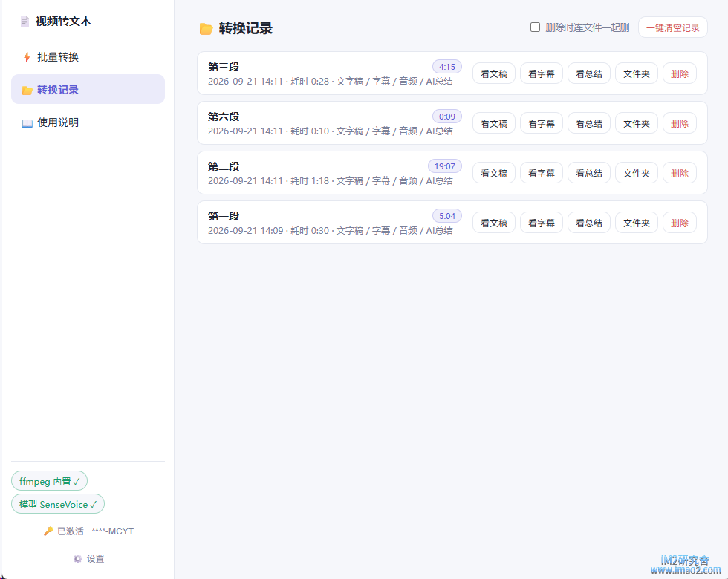Open the 批量转换 page
The image size is (728, 579).
coord(88,57)
